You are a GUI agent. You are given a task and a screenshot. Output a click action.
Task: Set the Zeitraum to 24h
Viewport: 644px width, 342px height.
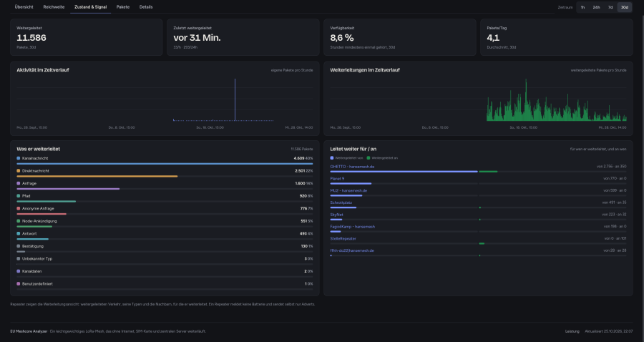596,7
